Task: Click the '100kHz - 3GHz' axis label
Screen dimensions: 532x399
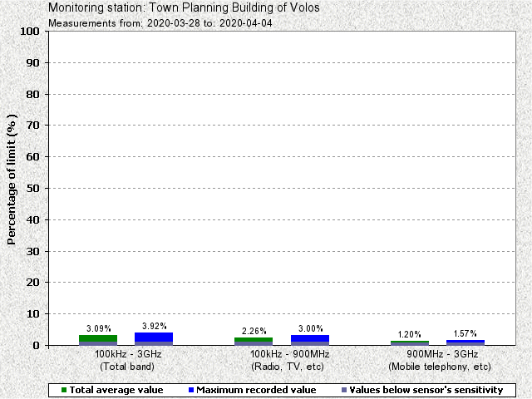Action: (x=128, y=354)
